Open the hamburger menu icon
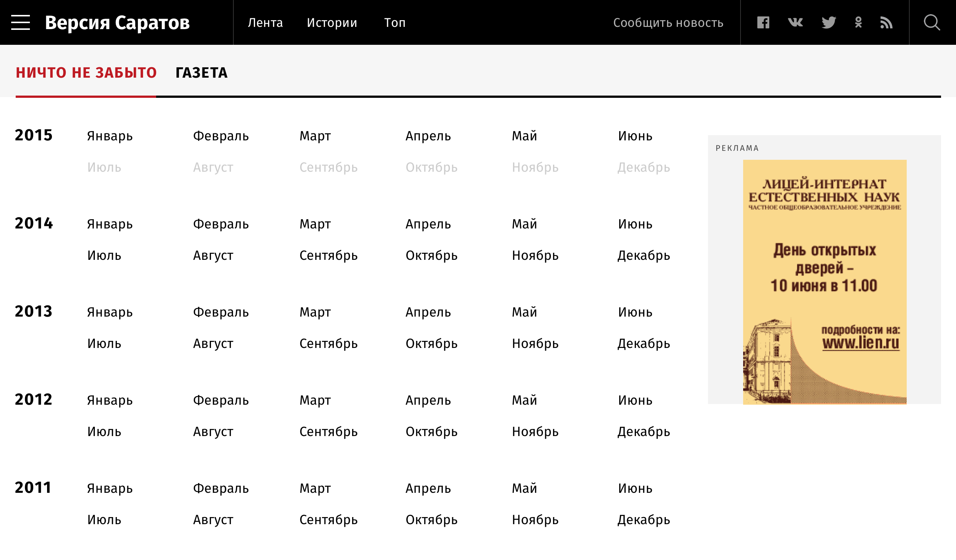The image size is (956, 560). pos(21,22)
